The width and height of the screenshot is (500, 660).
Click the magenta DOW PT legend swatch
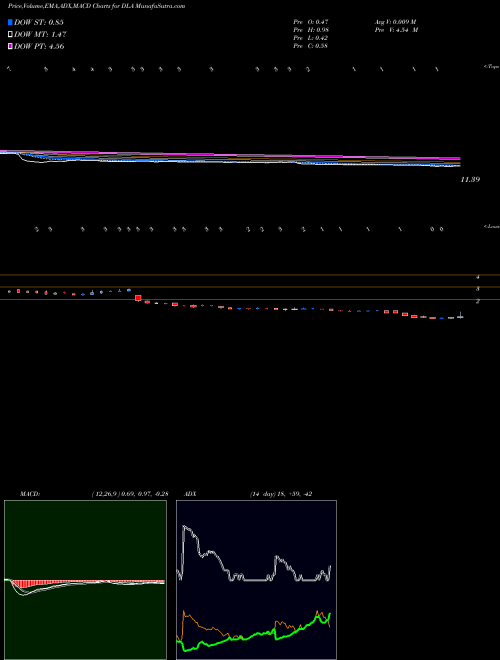[x=11, y=46]
